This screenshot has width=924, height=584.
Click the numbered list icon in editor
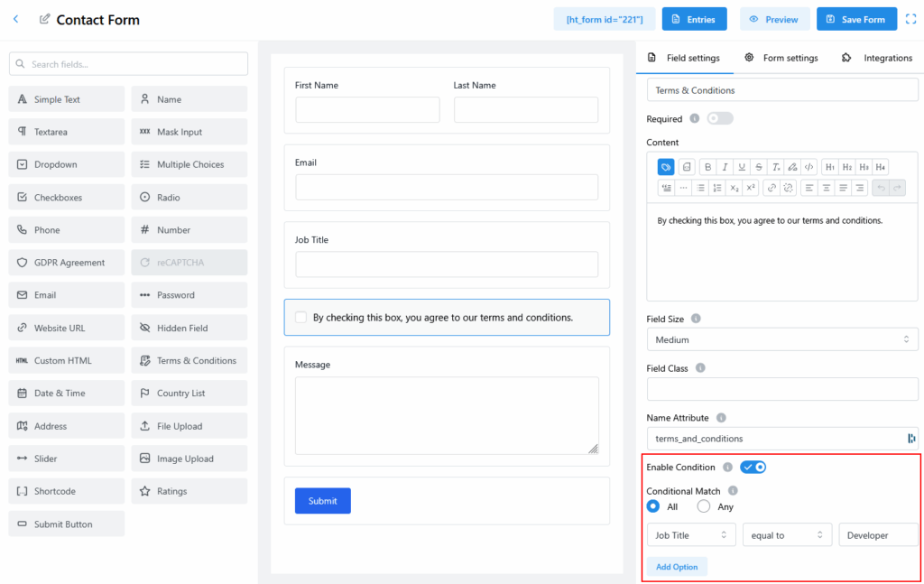click(717, 188)
